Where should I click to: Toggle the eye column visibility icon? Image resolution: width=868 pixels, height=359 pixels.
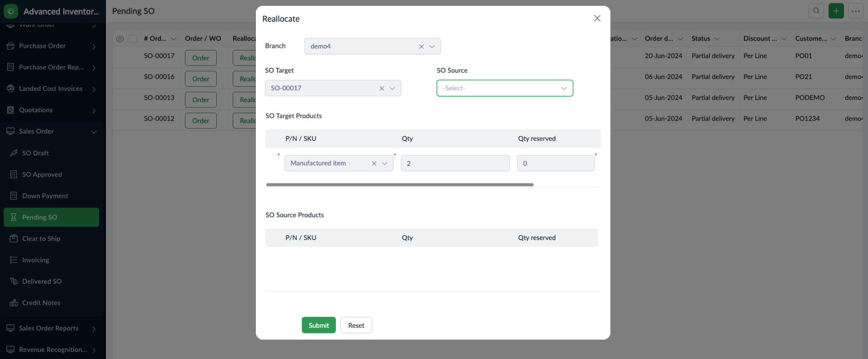[x=120, y=39]
